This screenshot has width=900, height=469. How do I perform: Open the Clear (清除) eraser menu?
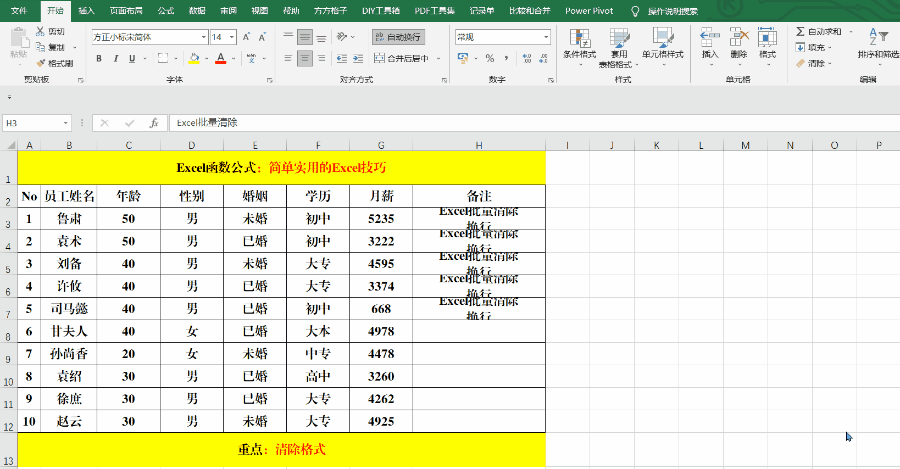click(813, 63)
